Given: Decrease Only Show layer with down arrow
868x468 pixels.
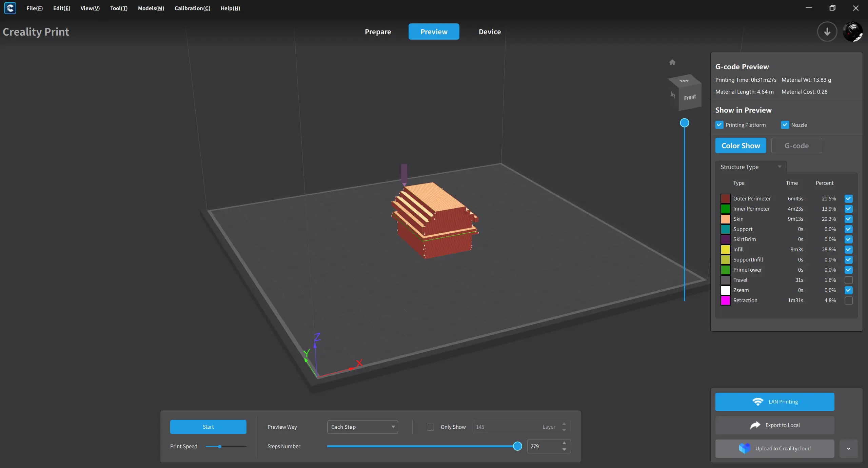Looking at the screenshot, I should (x=564, y=430).
